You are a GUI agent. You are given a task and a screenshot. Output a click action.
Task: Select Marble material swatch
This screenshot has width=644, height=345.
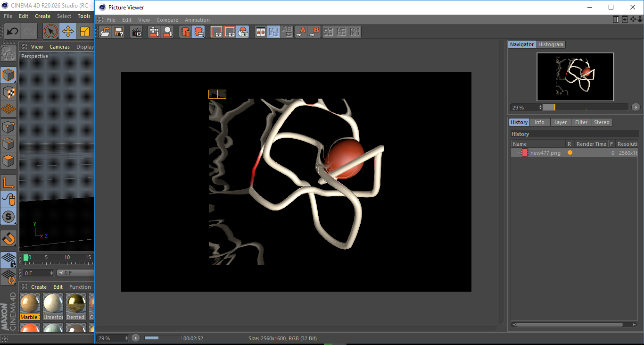click(30, 306)
